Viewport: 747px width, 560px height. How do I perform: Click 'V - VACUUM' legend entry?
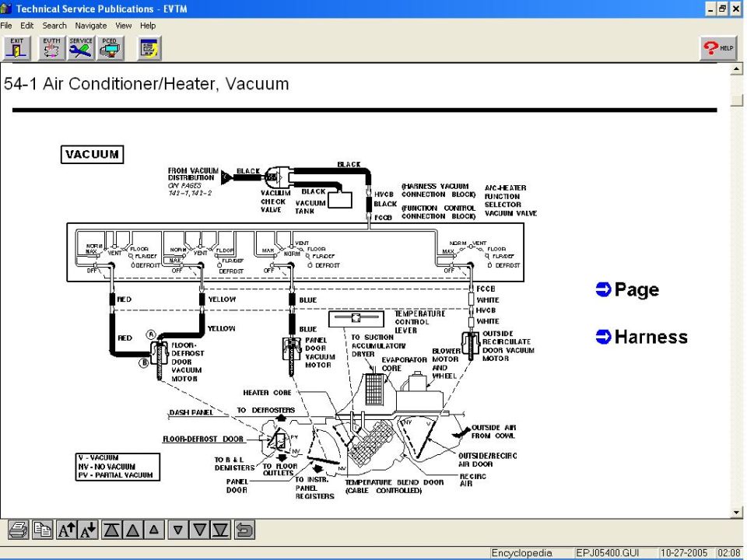click(98, 458)
